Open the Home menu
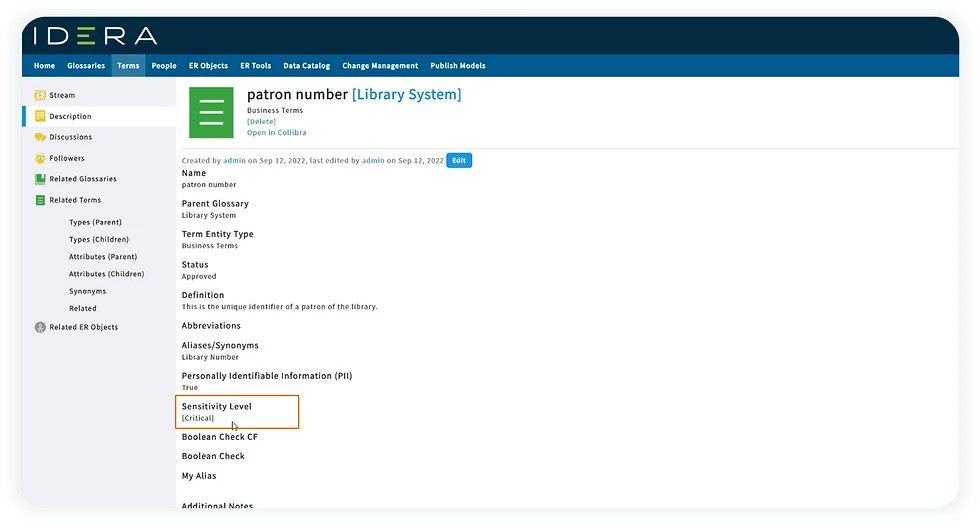 pyautogui.click(x=44, y=66)
